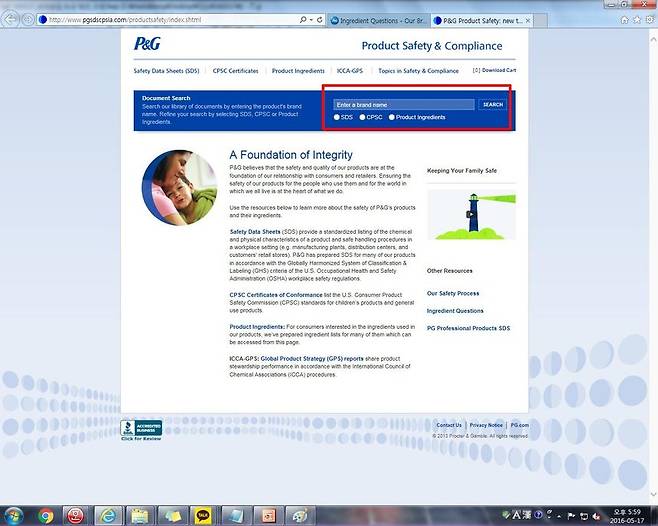Viewport: 658px width, 526px height.
Task: Click the IME help question mark icon
Action: [x=538, y=515]
